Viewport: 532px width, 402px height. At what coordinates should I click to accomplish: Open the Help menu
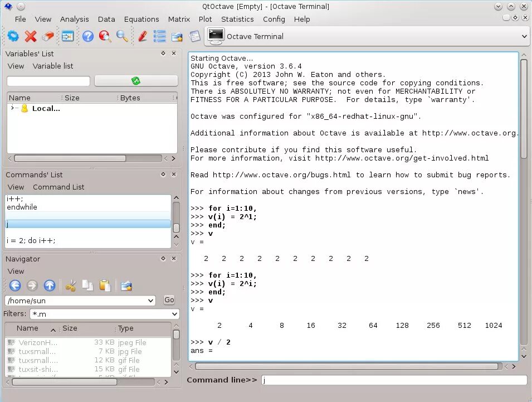tap(302, 19)
